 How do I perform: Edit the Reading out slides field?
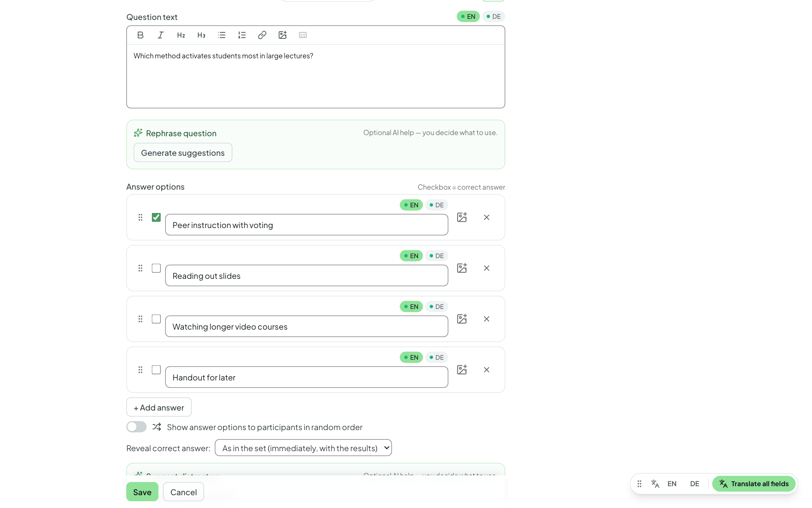306,275
